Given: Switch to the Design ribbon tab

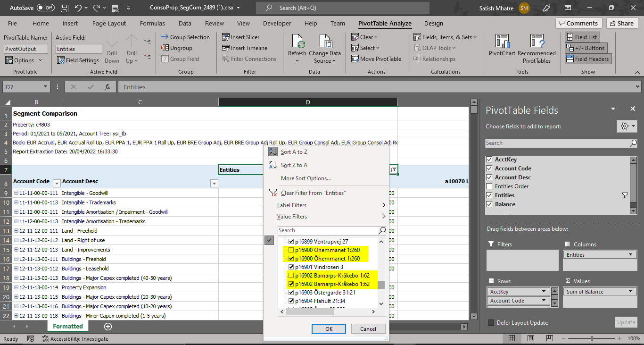Looking at the screenshot, I should [x=433, y=23].
